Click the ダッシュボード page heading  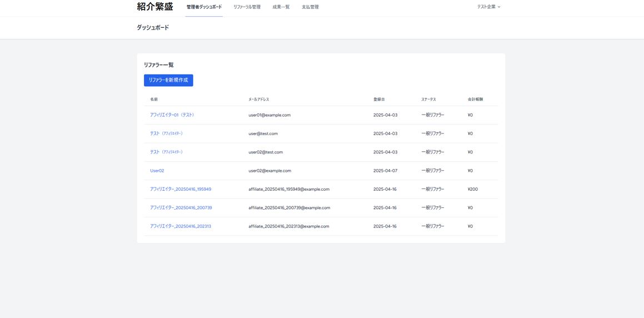(x=153, y=28)
